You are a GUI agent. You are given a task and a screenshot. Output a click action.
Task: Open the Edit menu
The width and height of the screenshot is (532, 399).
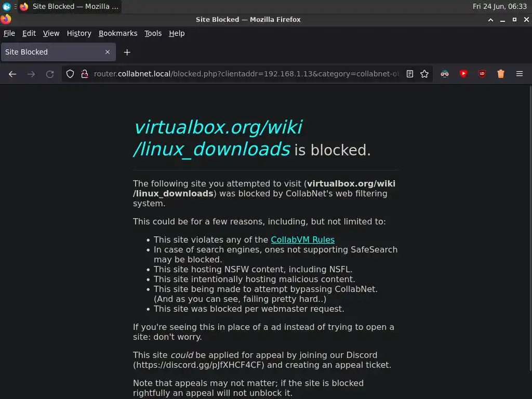[29, 33]
